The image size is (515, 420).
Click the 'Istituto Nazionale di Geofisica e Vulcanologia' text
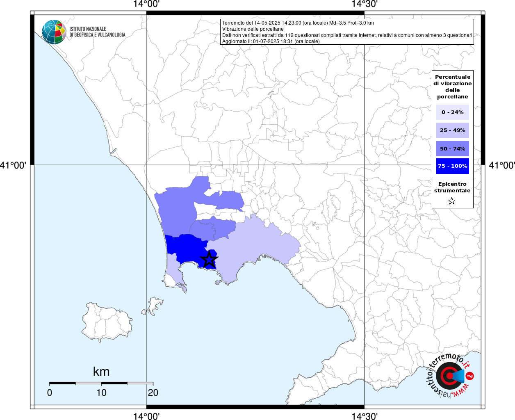(x=97, y=32)
